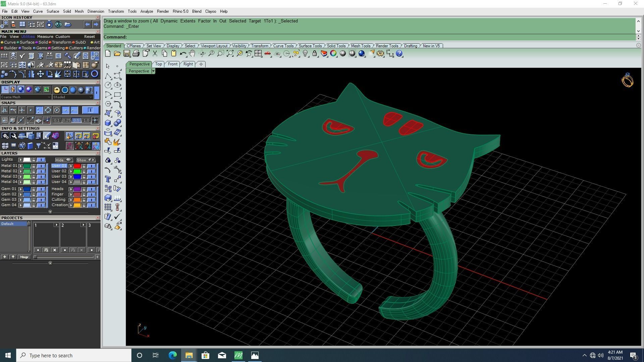Click the four-way move arrows icon
644x362 pixels.
click(40, 74)
